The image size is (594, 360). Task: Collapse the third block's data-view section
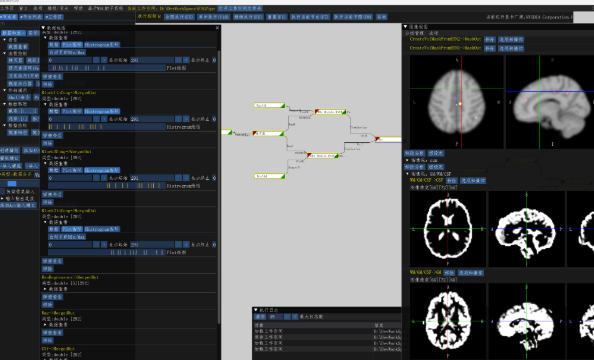point(45,163)
